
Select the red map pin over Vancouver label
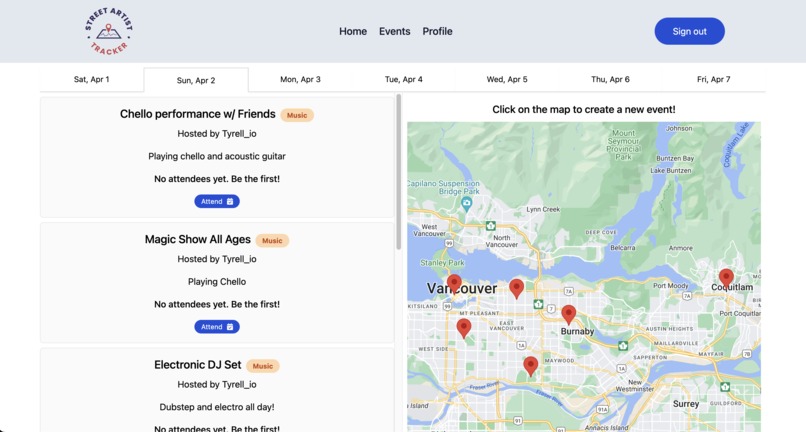pyautogui.click(x=454, y=283)
